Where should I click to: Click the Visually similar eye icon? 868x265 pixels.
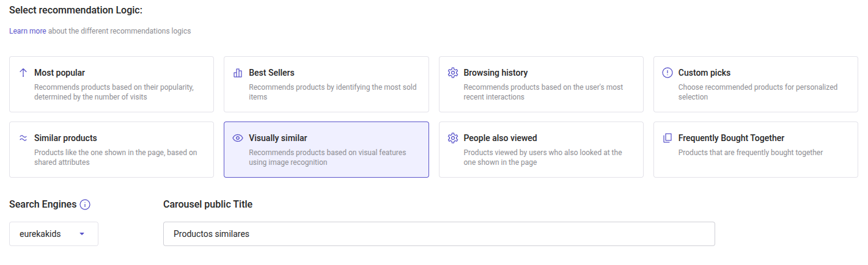(238, 138)
